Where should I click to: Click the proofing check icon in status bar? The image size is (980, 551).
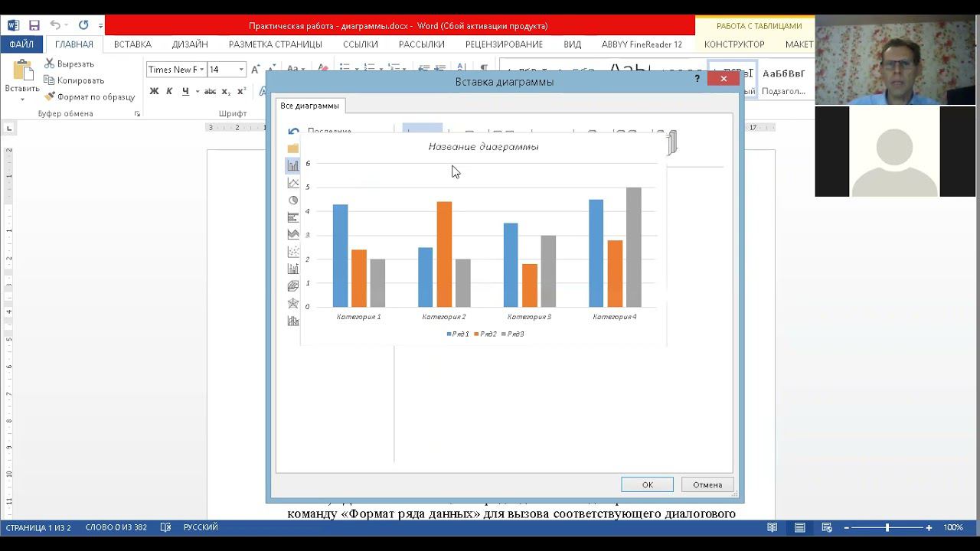tap(165, 527)
